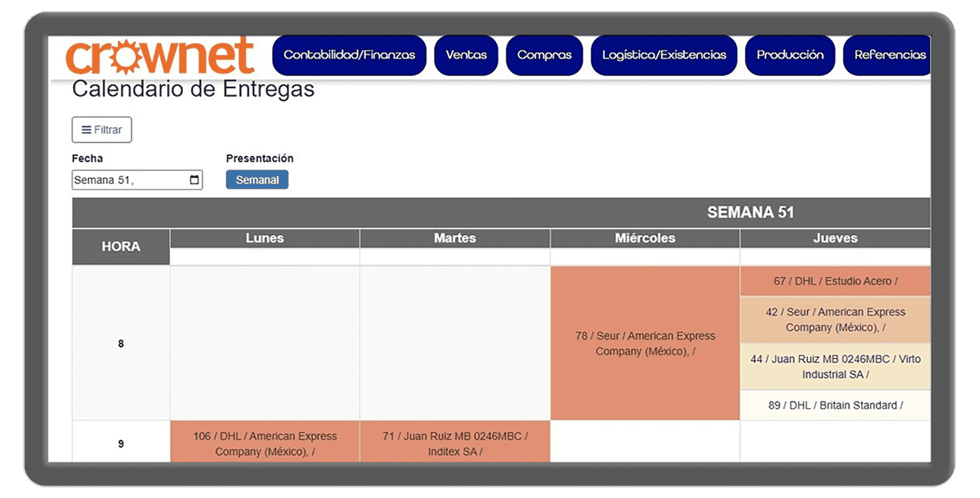This screenshot has height=498, width=980.
Task: Open the Logística/Existencias menu
Action: click(664, 55)
